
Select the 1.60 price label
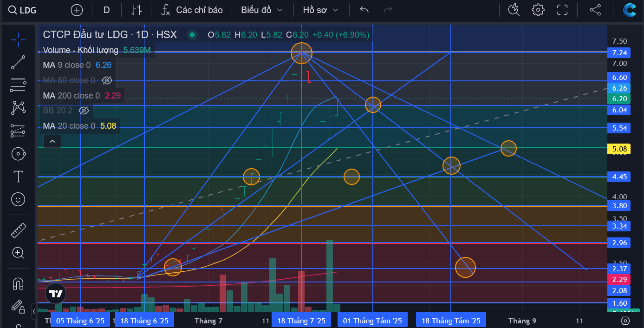620,303
